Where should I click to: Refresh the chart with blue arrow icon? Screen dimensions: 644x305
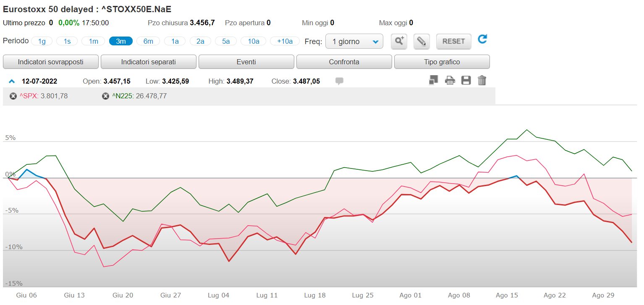[482, 39]
